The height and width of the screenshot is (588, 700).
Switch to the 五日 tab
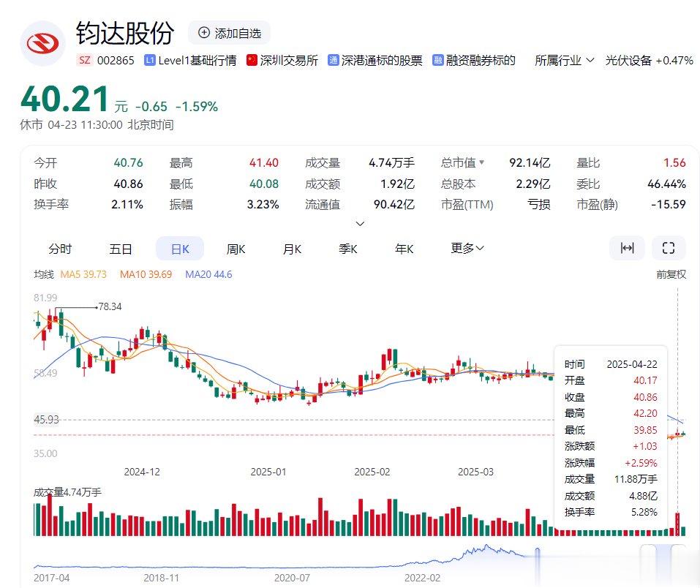tap(121, 249)
